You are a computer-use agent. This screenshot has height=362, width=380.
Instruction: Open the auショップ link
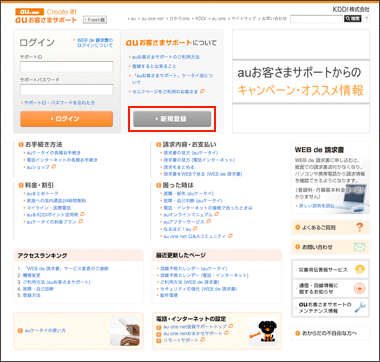(x=38, y=167)
